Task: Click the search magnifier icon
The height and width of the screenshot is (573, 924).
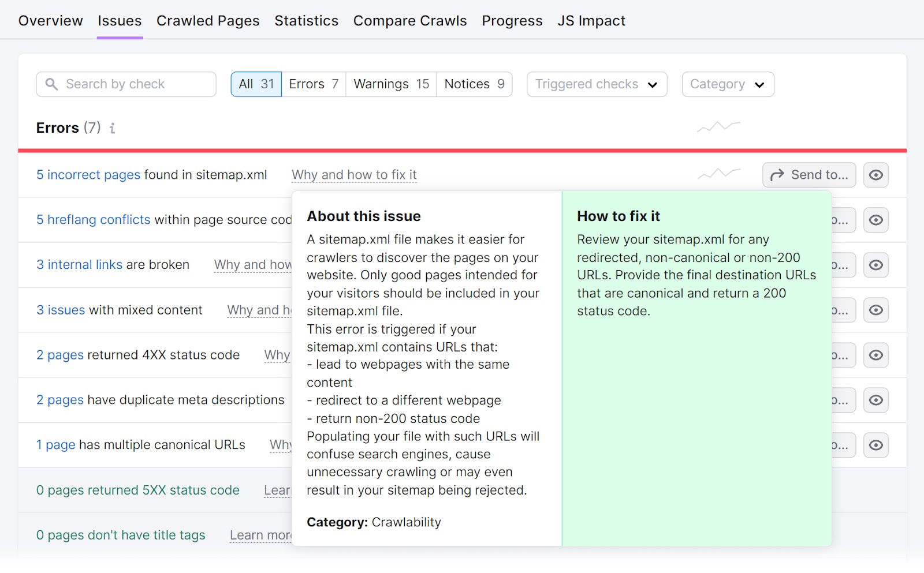Action: pyautogui.click(x=52, y=84)
